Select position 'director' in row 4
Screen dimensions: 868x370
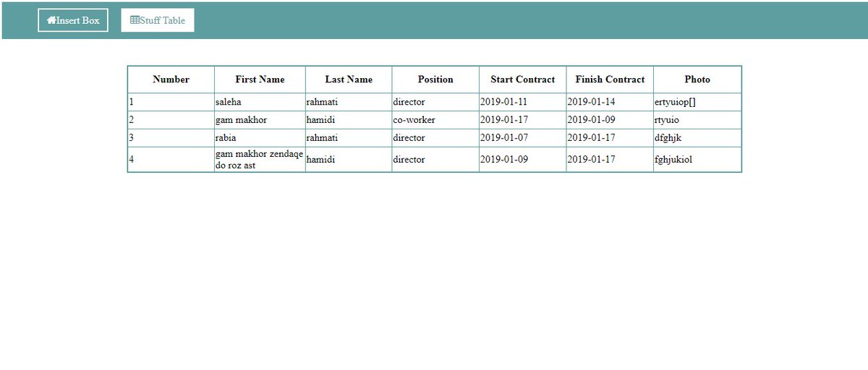tap(435, 160)
